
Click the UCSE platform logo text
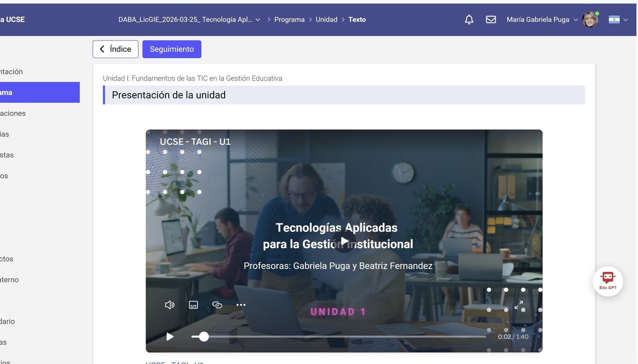tap(12, 20)
